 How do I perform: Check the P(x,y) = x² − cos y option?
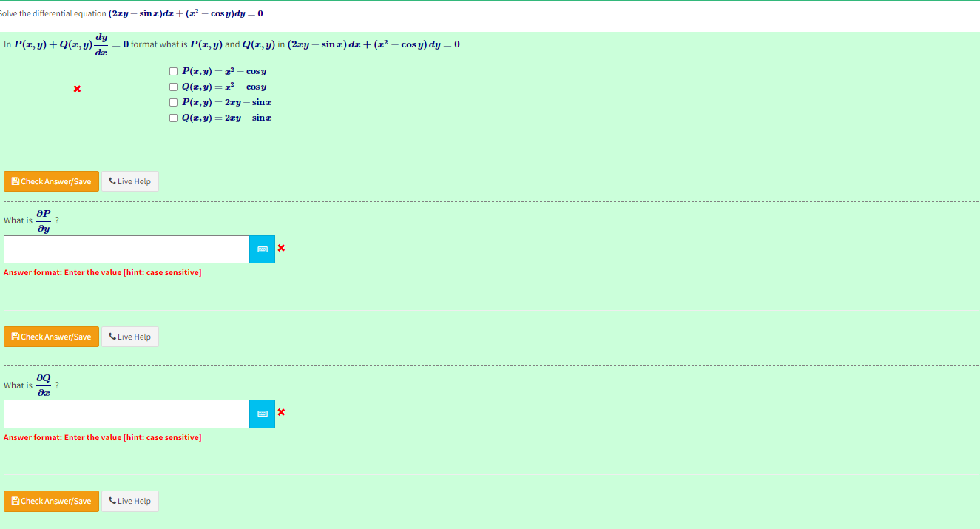pyautogui.click(x=173, y=72)
